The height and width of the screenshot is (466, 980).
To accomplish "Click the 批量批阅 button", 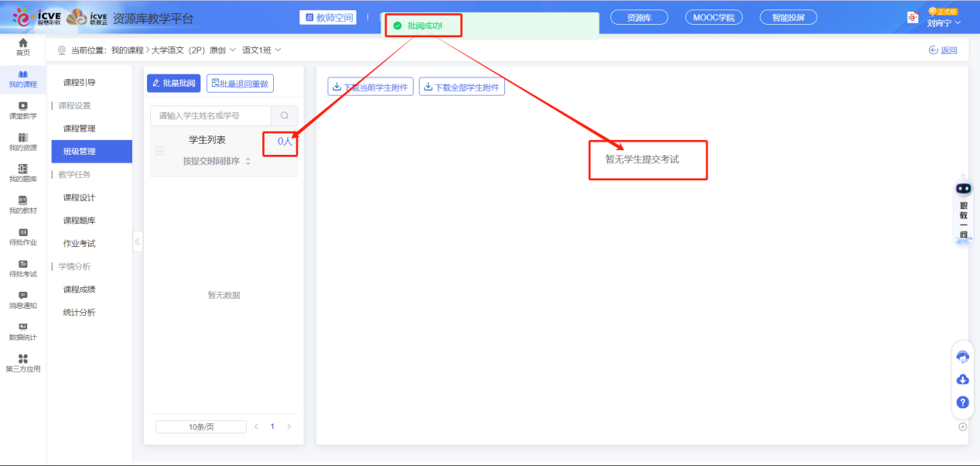I will (x=174, y=84).
